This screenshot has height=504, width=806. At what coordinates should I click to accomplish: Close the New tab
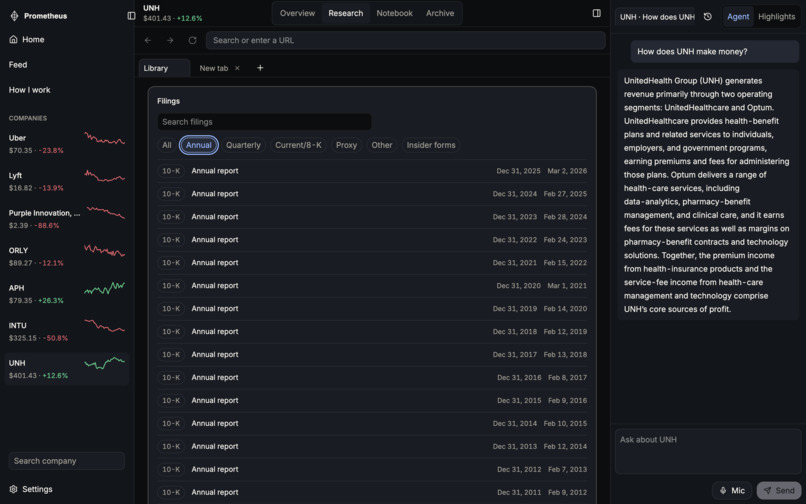tap(237, 68)
